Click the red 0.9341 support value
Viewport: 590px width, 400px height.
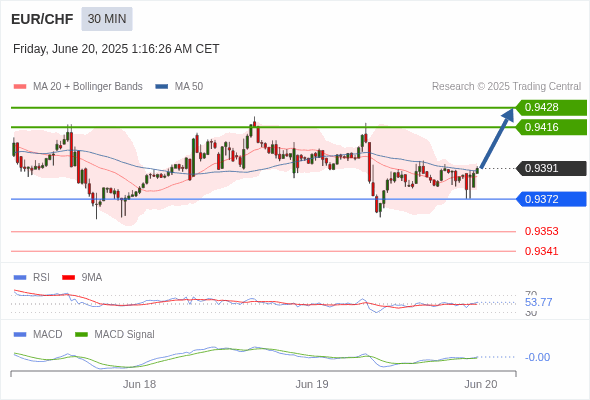click(x=541, y=251)
